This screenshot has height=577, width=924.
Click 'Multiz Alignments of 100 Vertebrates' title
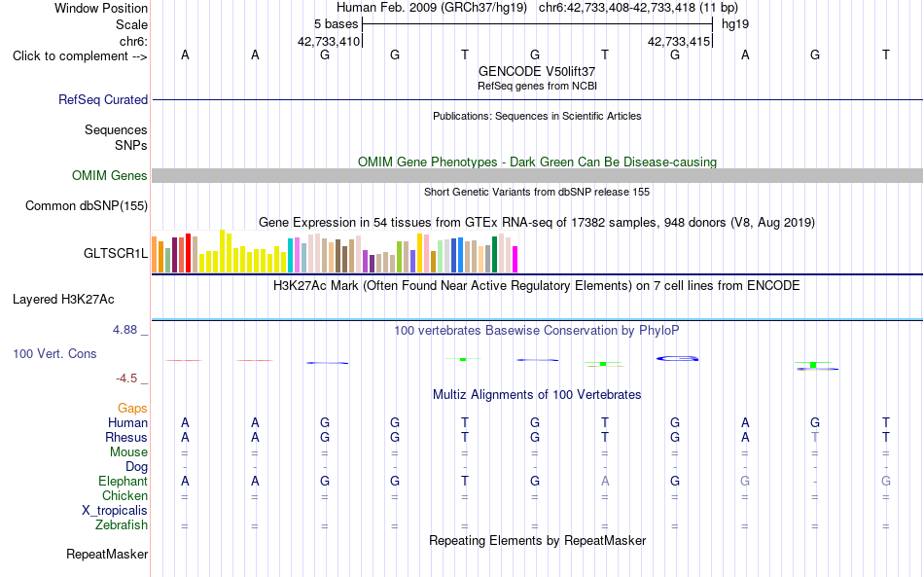click(537, 395)
